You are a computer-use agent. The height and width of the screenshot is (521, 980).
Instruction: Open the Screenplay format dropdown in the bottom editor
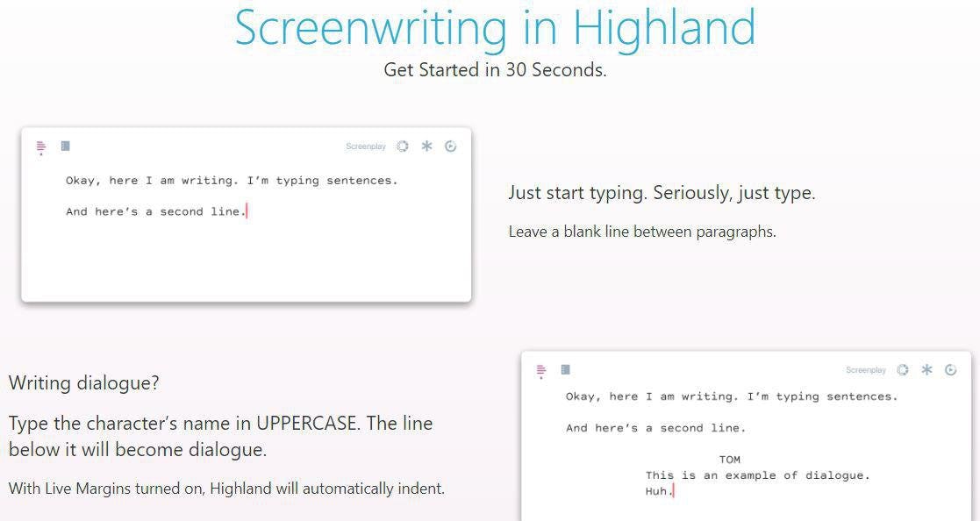point(867,370)
